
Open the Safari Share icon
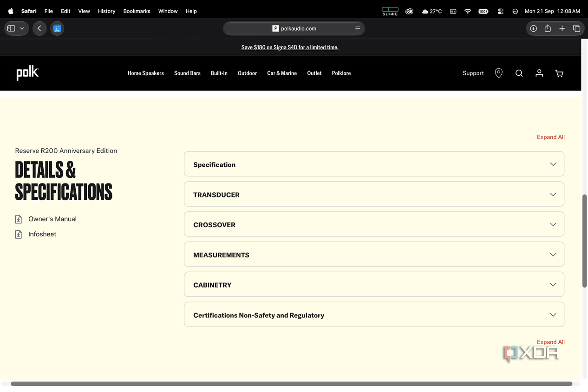(x=548, y=28)
